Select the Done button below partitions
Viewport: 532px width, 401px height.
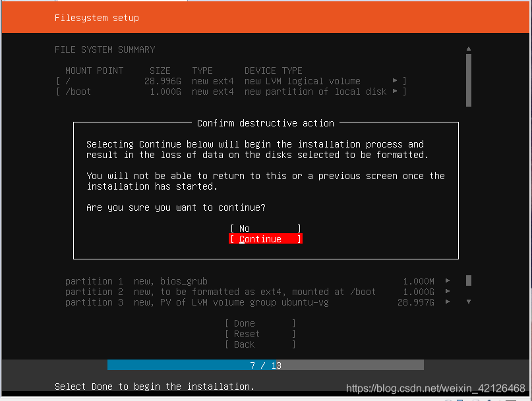click(x=260, y=323)
